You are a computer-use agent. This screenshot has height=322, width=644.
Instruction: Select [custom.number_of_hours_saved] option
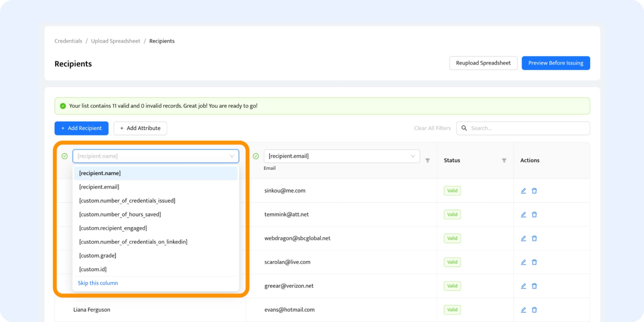click(x=120, y=214)
